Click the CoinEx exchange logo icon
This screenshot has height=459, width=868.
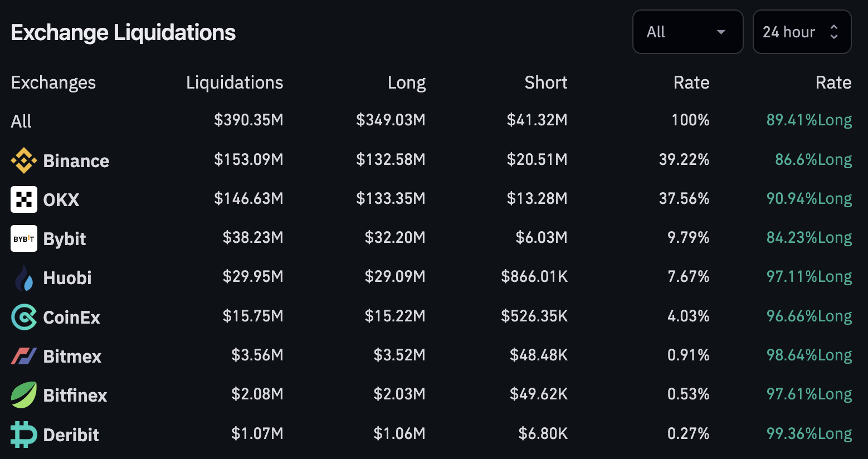[x=24, y=317]
